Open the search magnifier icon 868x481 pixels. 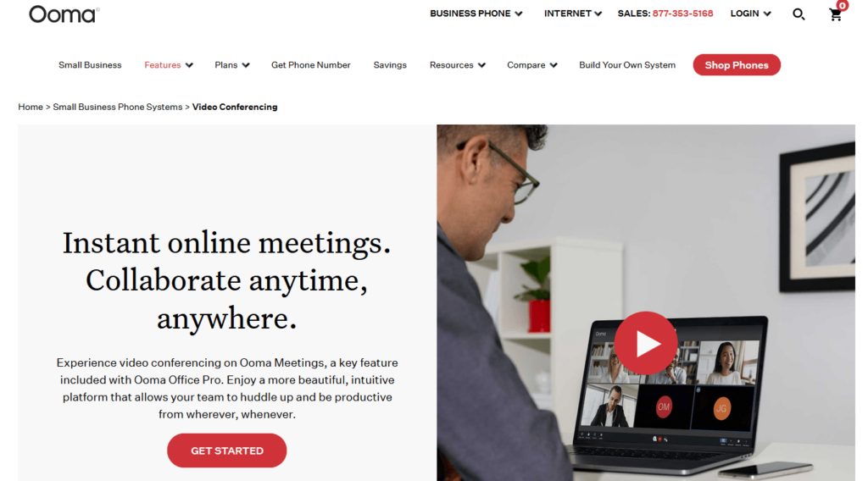point(798,14)
